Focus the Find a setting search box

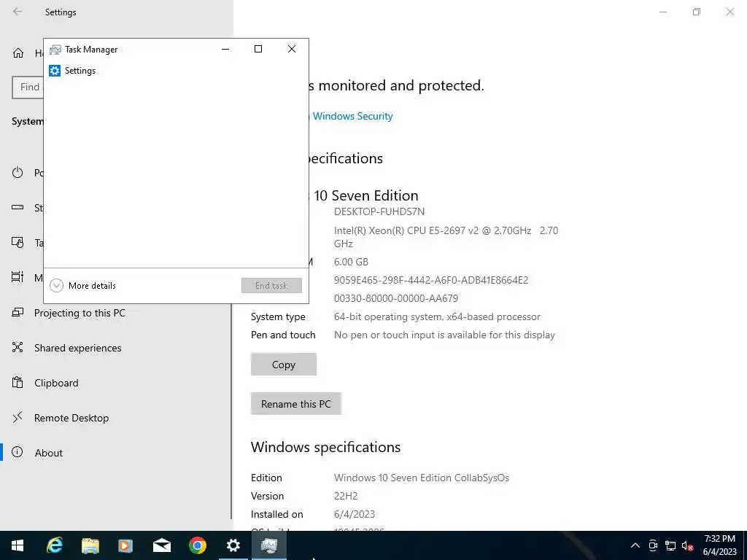point(28,87)
